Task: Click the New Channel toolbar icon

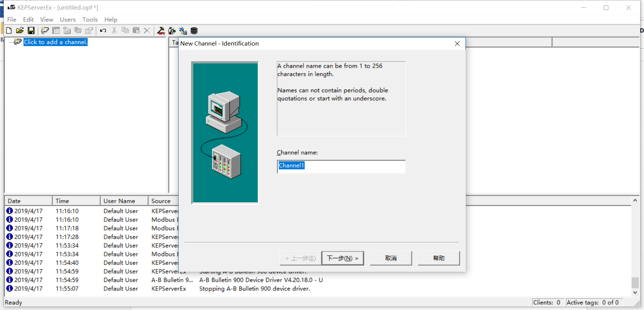Action: point(45,31)
